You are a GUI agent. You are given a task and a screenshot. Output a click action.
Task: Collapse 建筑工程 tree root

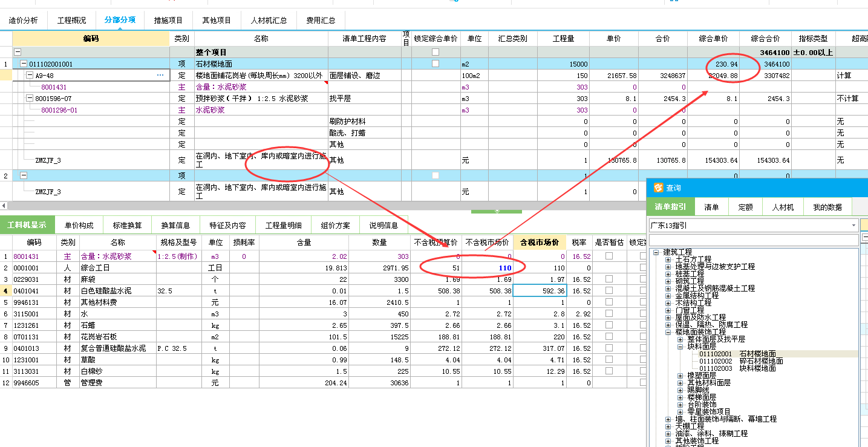(656, 252)
